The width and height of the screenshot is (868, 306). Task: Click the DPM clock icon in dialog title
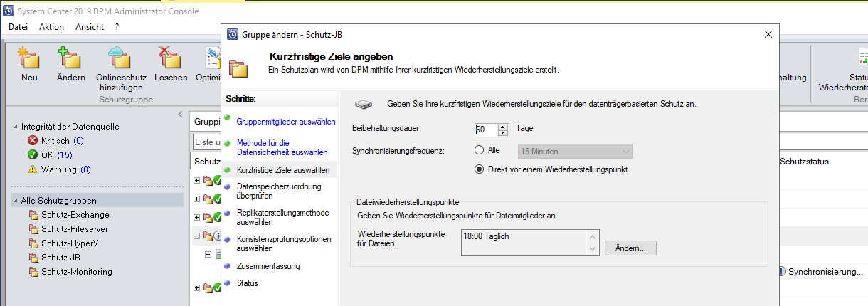[x=232, y=34]
